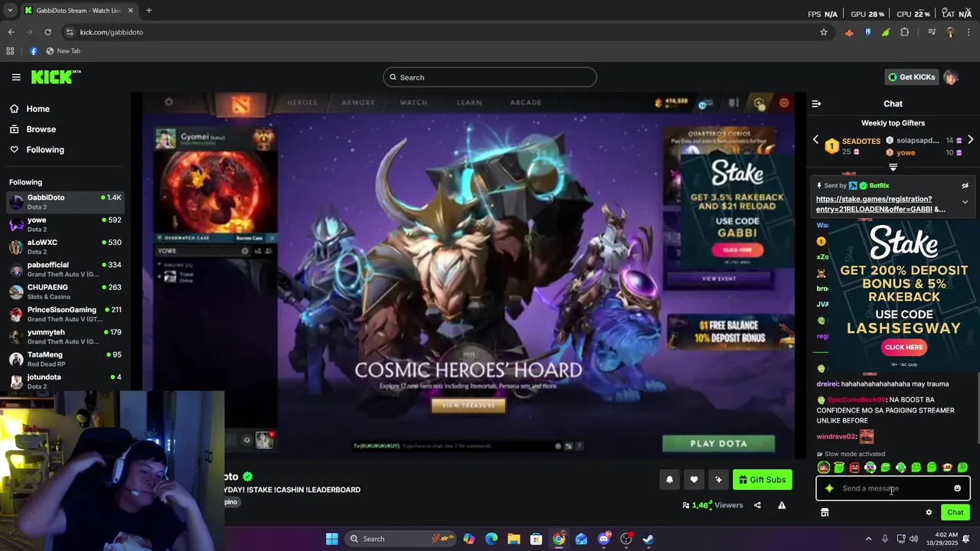The height and width of the screenshot is (551, 980).
Task: Focus the Kick search box
Action: [490, 77]
